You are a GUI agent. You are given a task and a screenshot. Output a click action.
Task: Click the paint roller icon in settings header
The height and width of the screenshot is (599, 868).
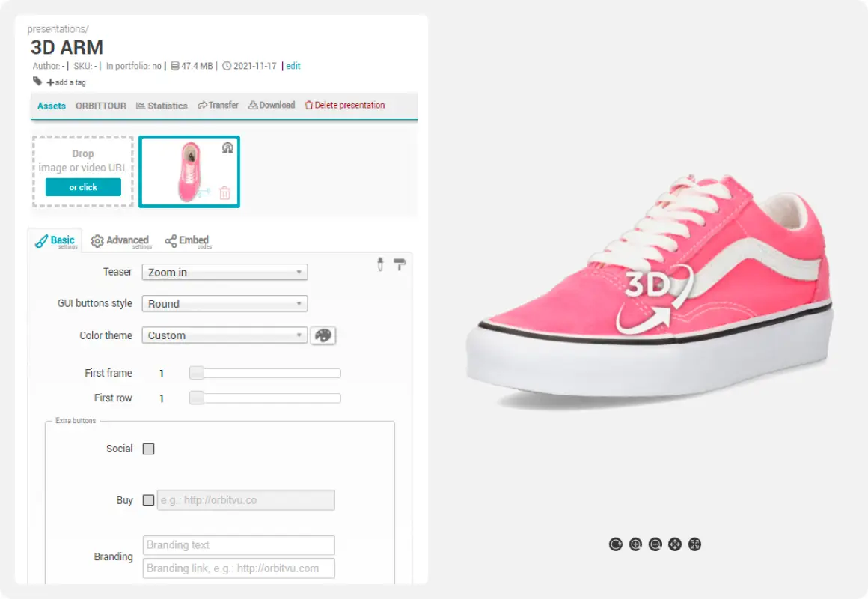tap(400, 264)
